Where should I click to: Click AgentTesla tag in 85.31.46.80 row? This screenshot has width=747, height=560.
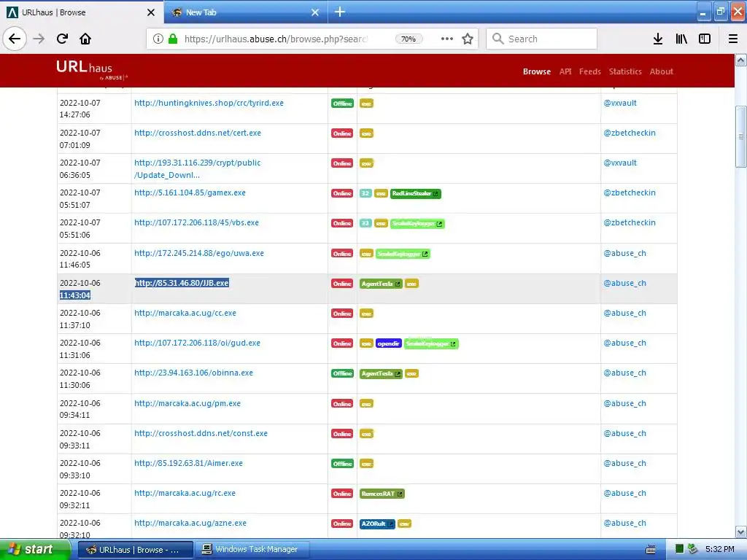tap(381, 284)
